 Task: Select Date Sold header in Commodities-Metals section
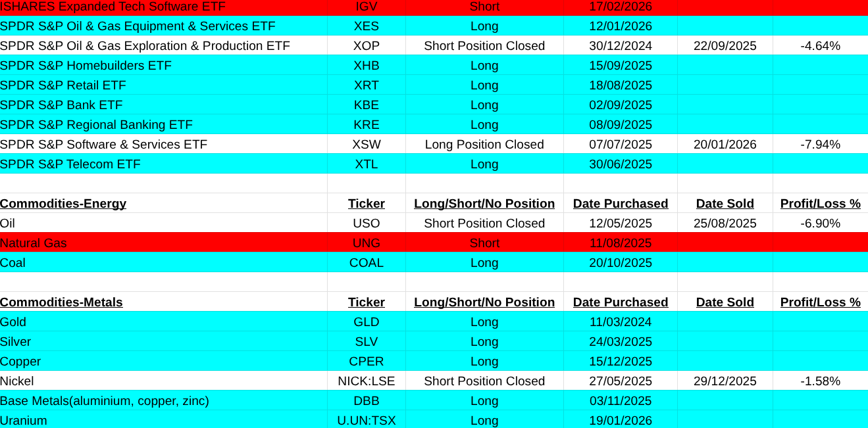pyautogui.click(x=725, y=302)
